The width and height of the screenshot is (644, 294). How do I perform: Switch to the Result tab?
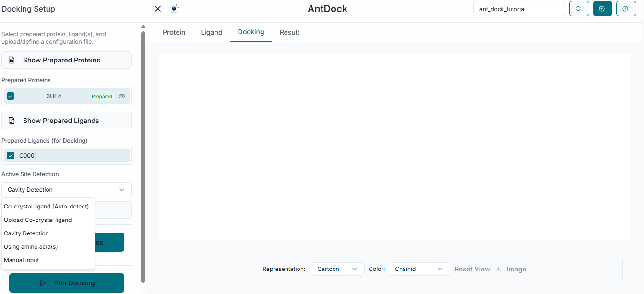(x=289, y=32)
